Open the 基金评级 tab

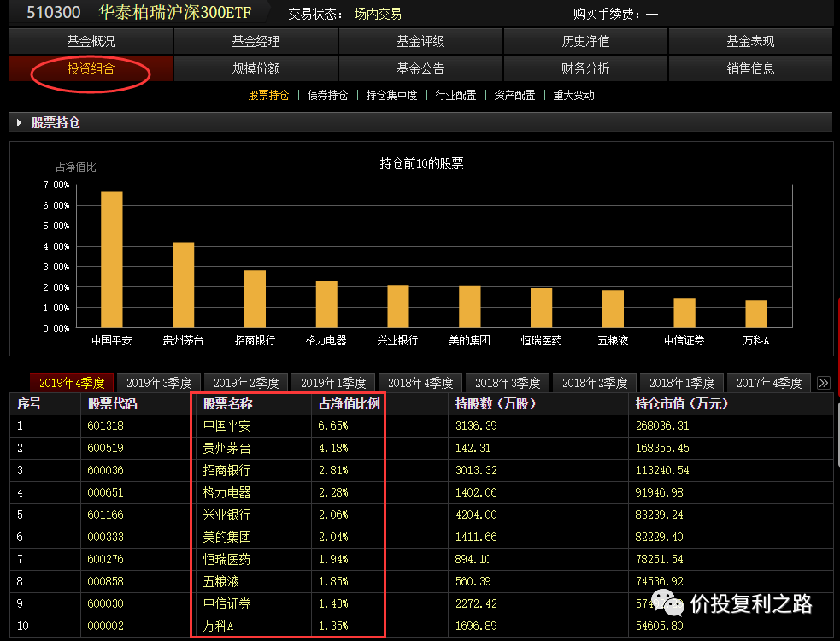click(x=420, y=41)
